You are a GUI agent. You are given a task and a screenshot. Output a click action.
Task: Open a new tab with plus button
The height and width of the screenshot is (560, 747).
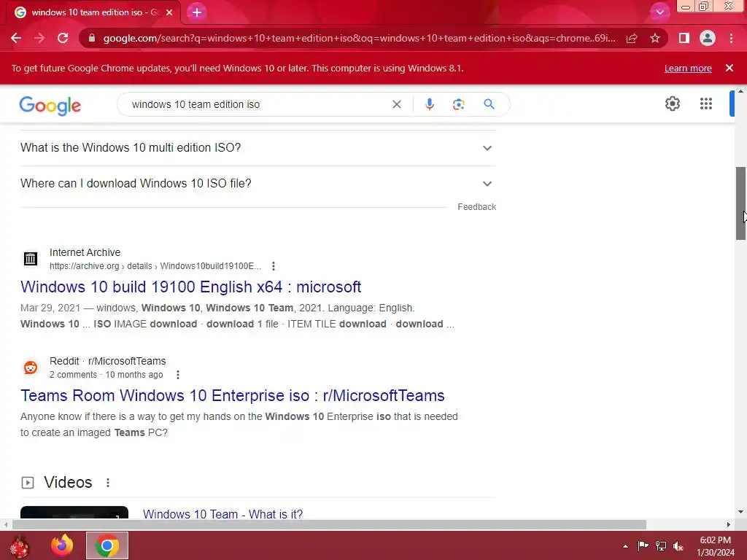coord(197,12)
